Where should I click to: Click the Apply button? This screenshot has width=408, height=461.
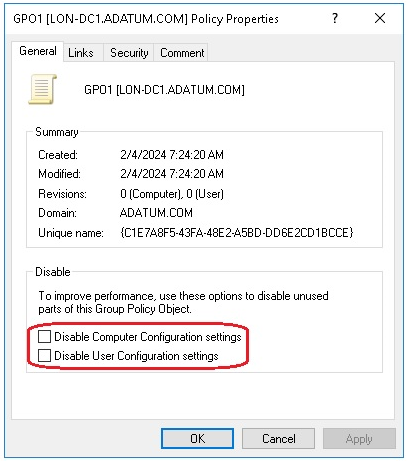pyautogui.click(x=359, y=438)
